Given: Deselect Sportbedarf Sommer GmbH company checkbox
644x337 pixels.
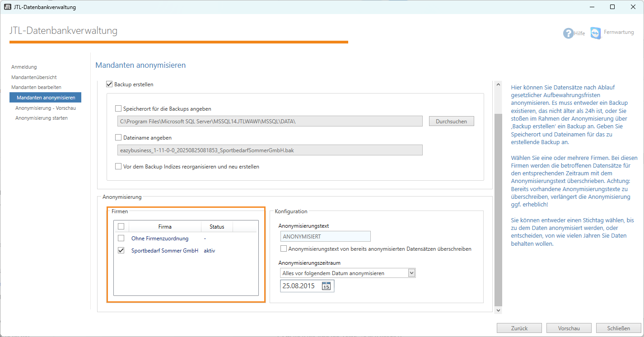Looking at the screenshot, I should 121,250.
